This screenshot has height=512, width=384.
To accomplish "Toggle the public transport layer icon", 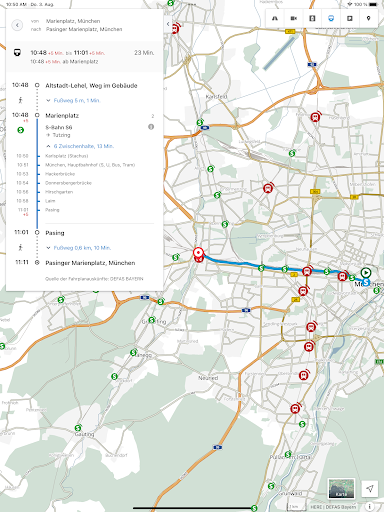I will [x=331, y=18].
